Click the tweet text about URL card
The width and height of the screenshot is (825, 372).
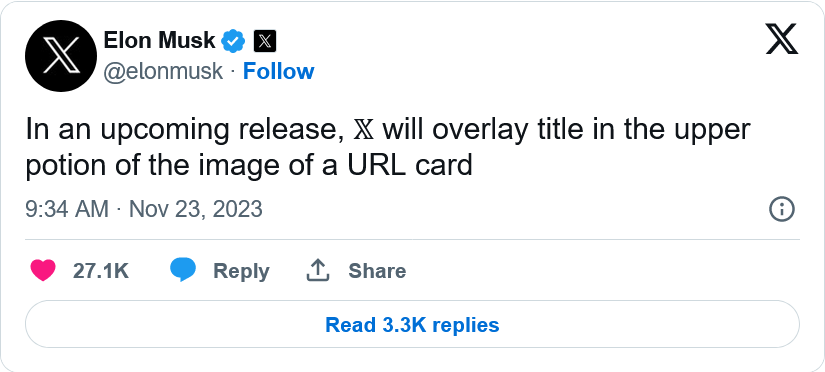[x=388, y=148]
